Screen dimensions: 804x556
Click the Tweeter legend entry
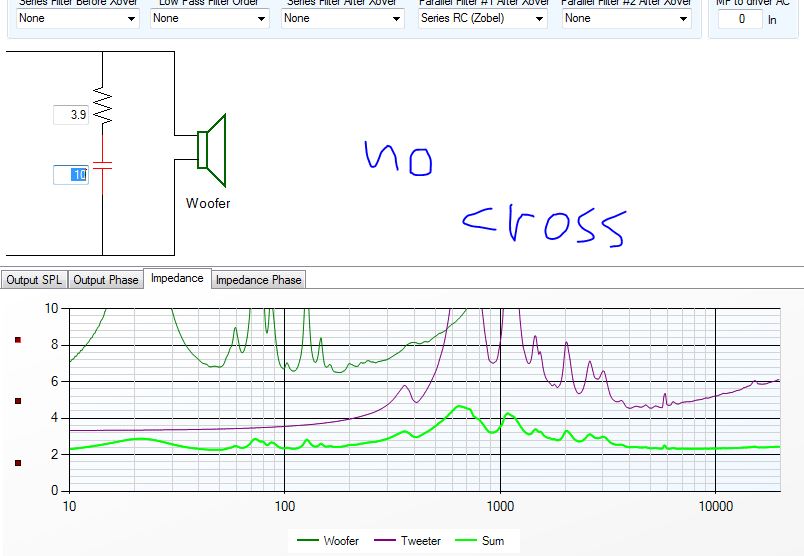(x=407, y=541)
